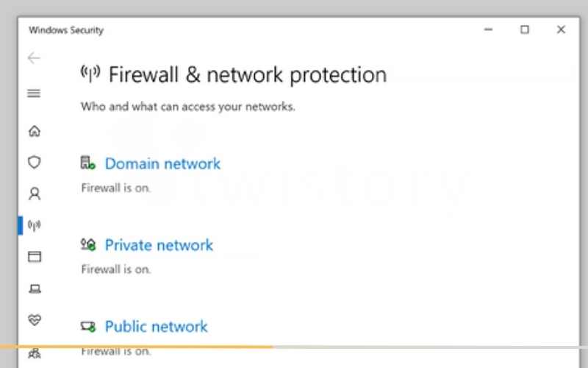588x368 pixels.
Task: Click the orange video progress bar
Action: coord(136,347)
